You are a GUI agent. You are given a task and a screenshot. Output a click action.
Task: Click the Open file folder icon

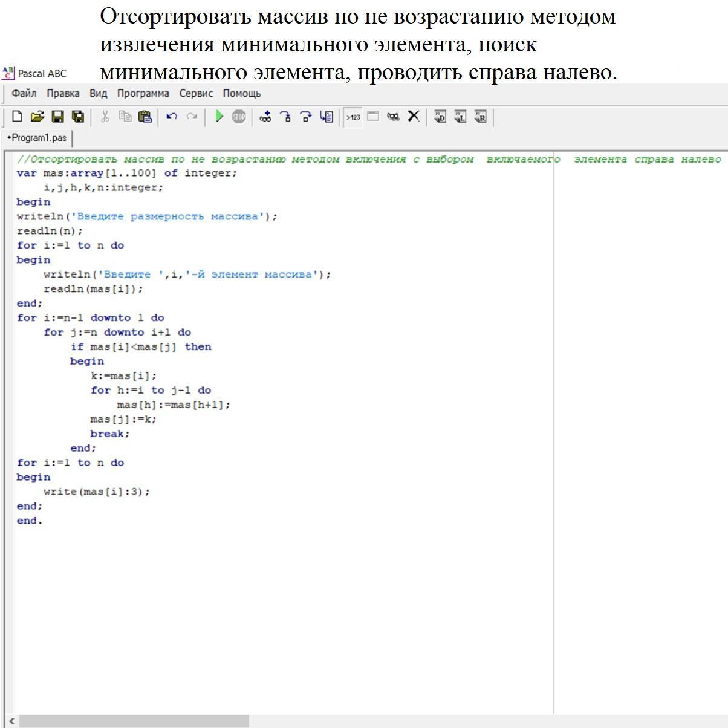click(37, 117)
